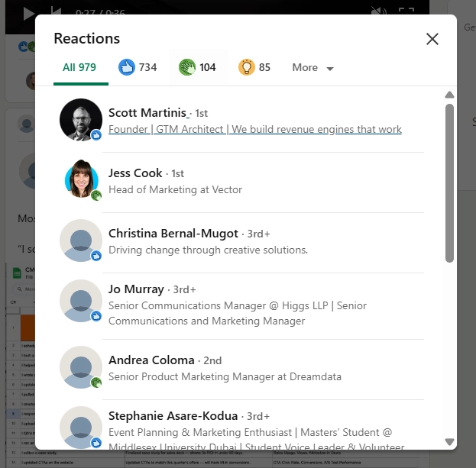
Task: Filter by Celebrate reactions tab (104)
Action: (198, 67)
